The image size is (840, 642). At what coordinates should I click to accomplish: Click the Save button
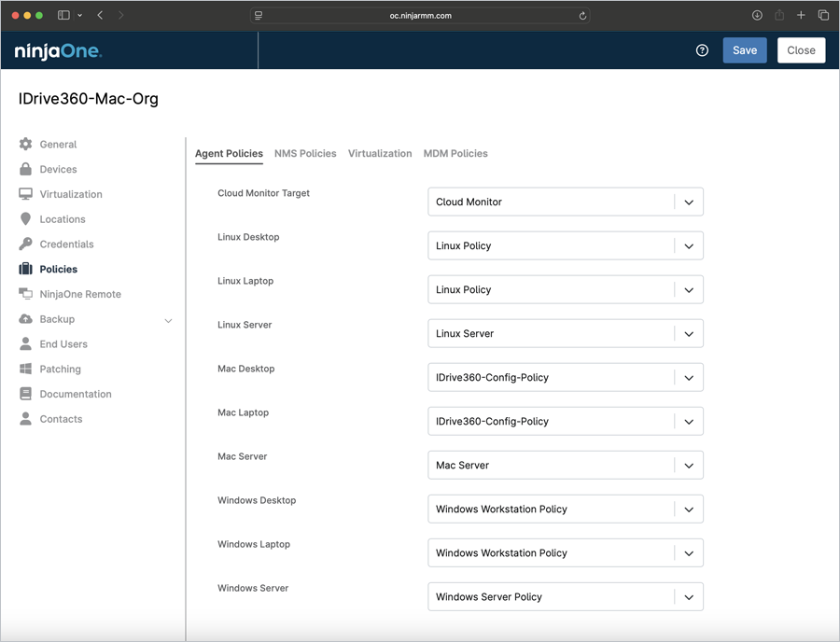coord(744,50)
